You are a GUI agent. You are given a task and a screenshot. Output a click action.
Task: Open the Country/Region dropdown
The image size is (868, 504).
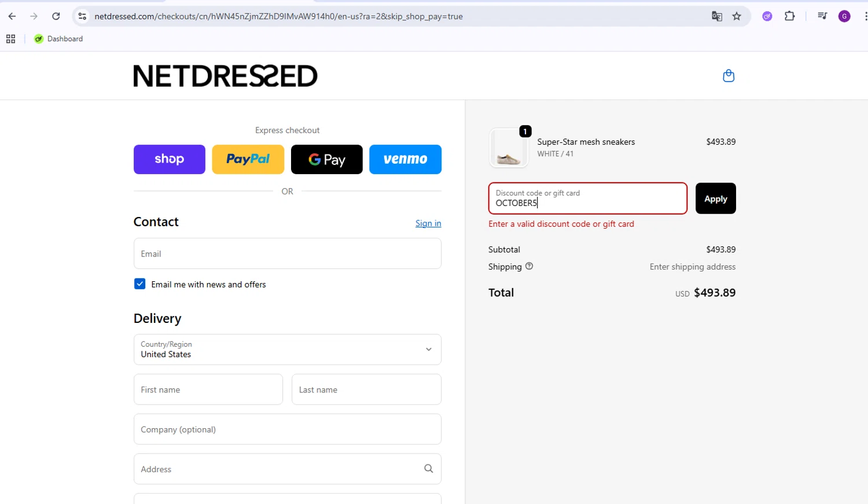click(x=288, y=350)
